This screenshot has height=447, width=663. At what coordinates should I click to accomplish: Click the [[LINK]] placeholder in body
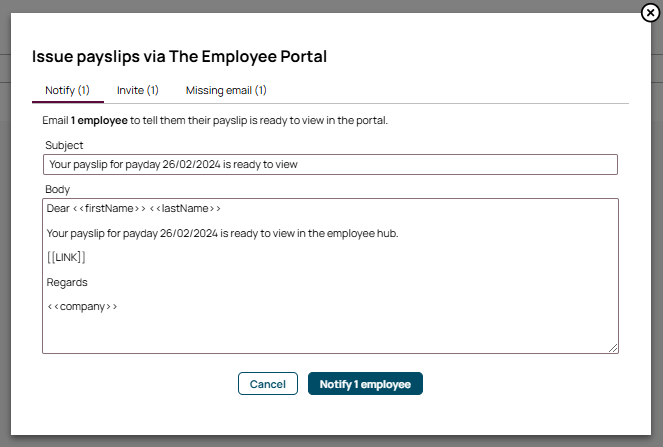pyautogui.click(x=66, y=257)
